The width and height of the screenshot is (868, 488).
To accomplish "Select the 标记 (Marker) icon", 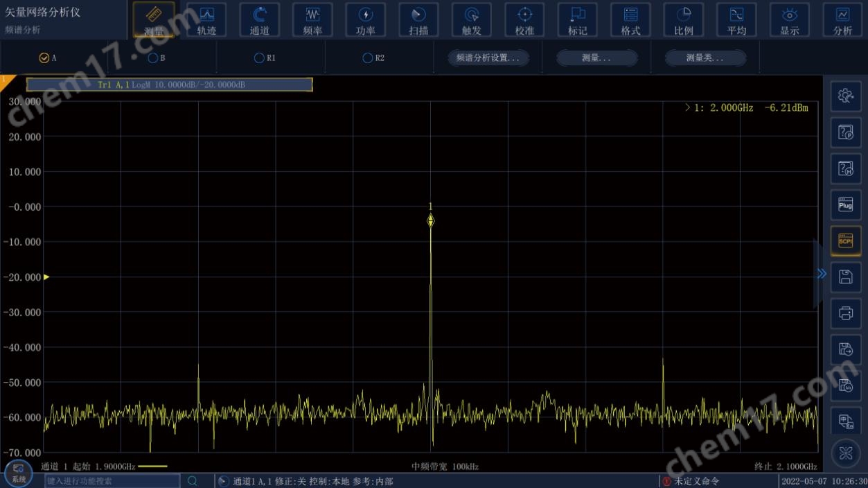I will coord(577,19).
